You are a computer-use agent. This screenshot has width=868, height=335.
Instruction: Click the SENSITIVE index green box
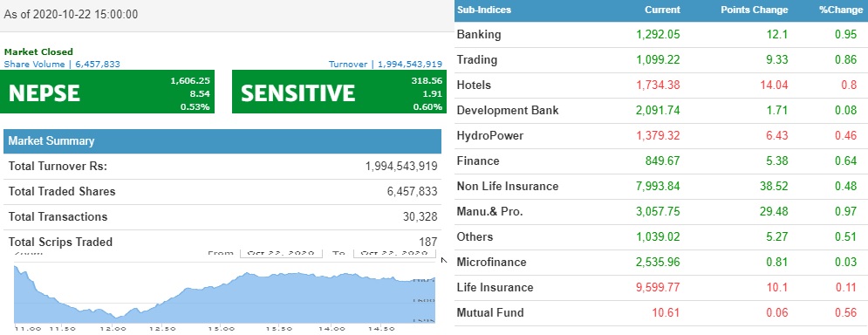coord(338,92)
